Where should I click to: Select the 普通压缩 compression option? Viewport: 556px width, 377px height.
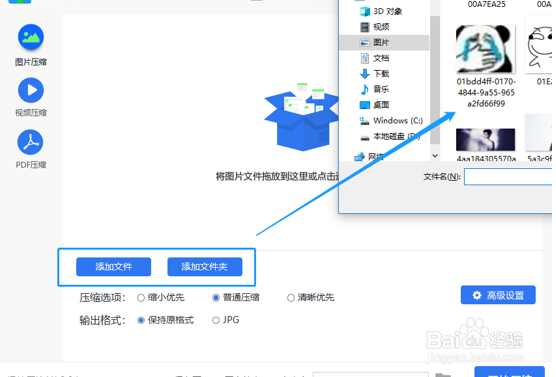pos(236,297)
